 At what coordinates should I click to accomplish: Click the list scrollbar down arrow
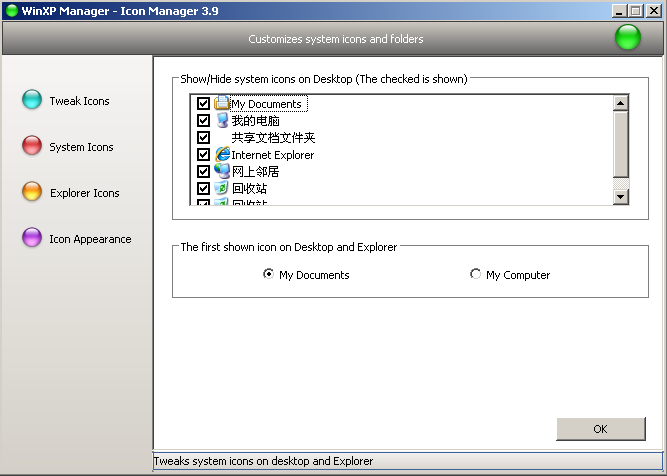[x=620, y=197]
